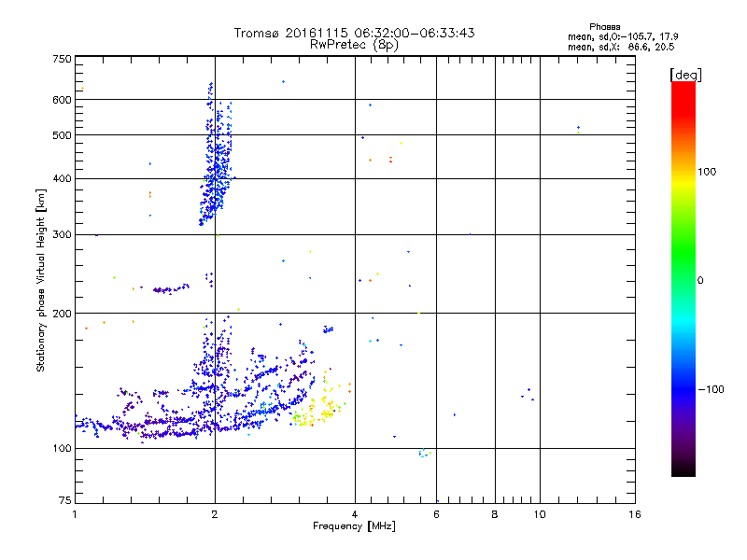Click the x-axis '16' tick label
Image resolution: width=747 pixels, height=560 pixels.
[635, 514]
